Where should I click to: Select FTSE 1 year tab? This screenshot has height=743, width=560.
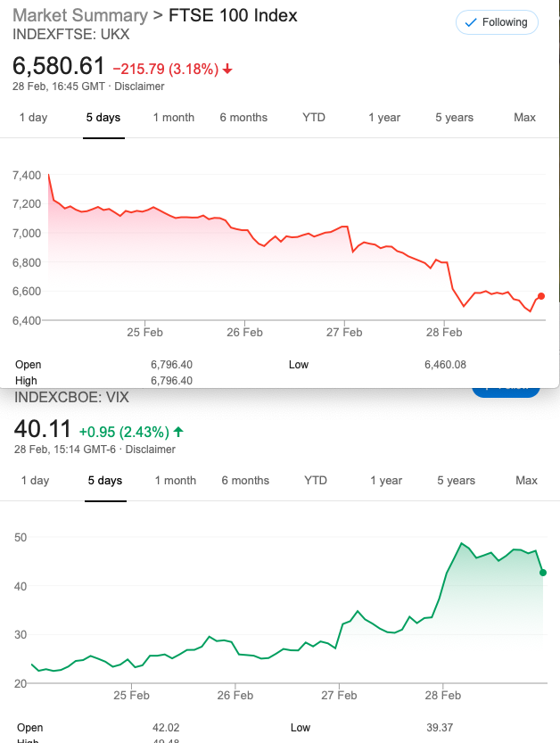[x=384, y=118]
